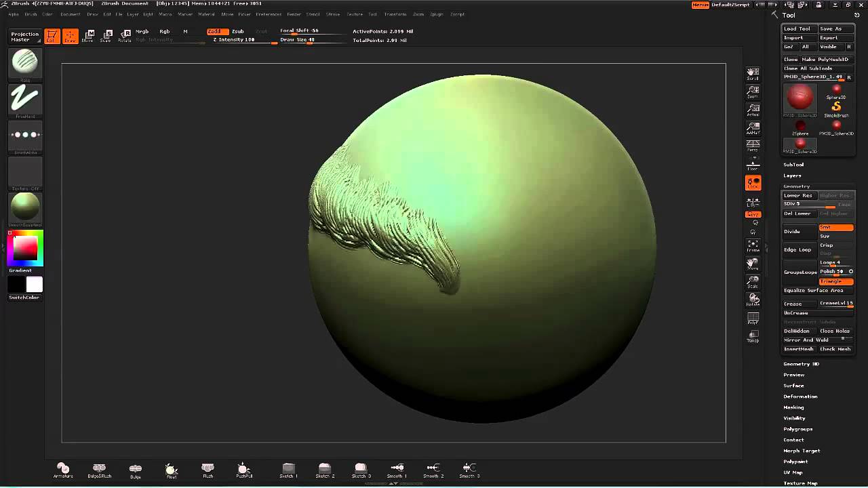This screenshot has width=868, height=488.
Task: Open the material sphere selector
Action: pyautogui.click(x=25, y=209)
